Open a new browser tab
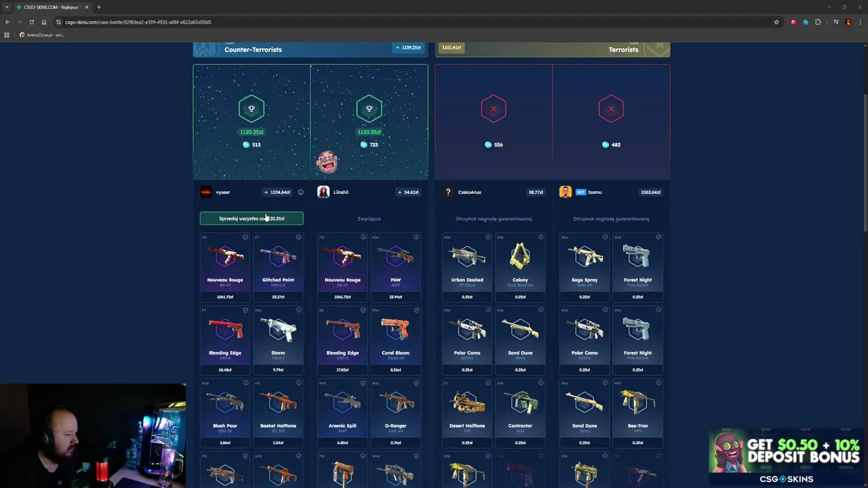 tap(99, 7)
